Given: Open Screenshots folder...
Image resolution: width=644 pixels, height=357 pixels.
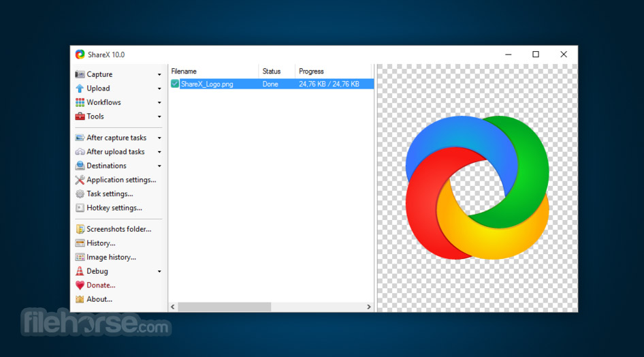Looking at the screenshot, I should click(x=118, y=229).
